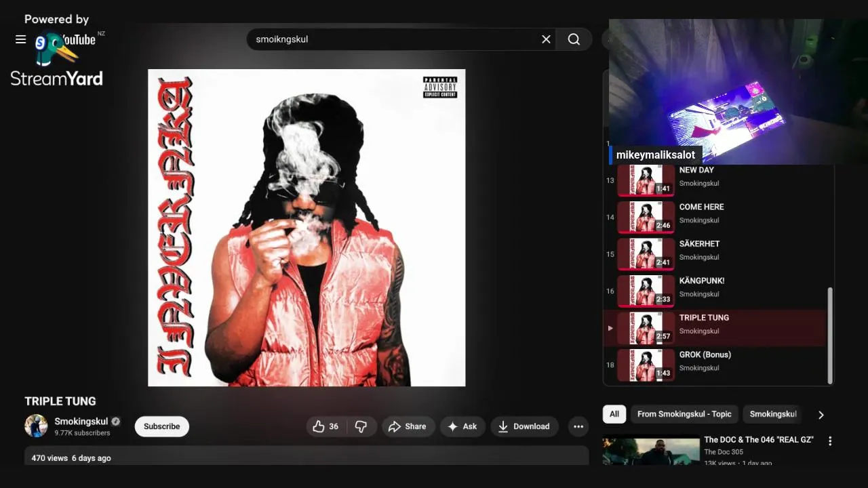Play GROK (Bonus) from the playlist
The width and height of the screenshot is (868, 488).
click(x=715, y=365)
